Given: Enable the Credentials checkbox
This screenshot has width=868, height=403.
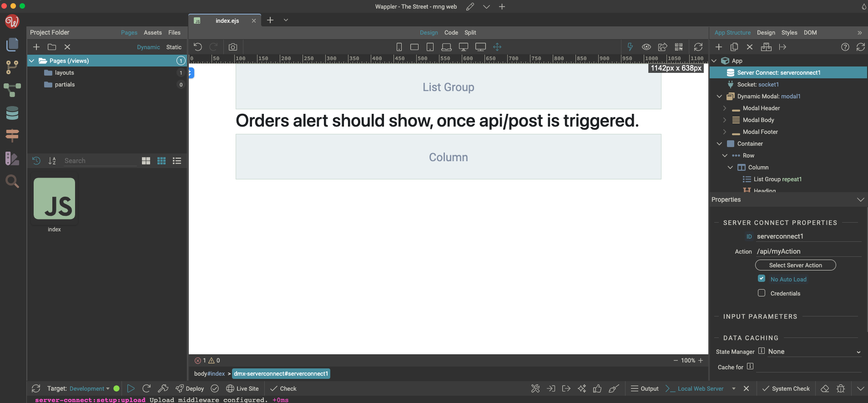Looking at the screenshot, I should point(762,293).
